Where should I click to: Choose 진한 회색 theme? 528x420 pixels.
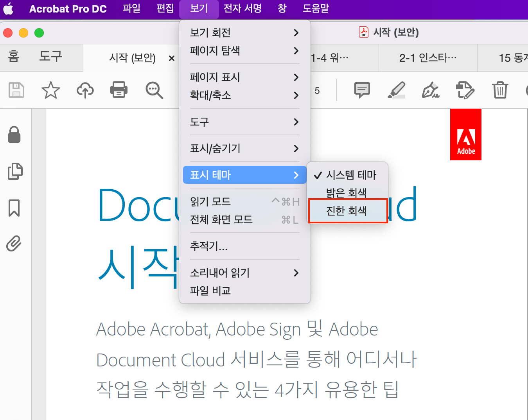(x=347, y=211)
